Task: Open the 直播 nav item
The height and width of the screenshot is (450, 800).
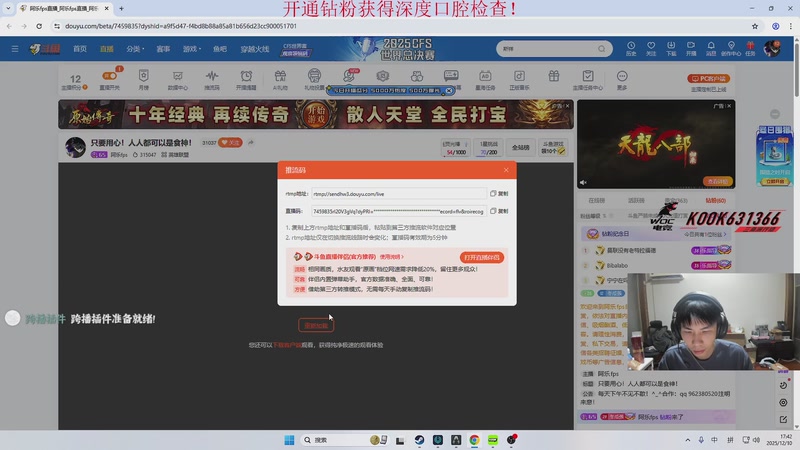Action: (x=107, y=49)
